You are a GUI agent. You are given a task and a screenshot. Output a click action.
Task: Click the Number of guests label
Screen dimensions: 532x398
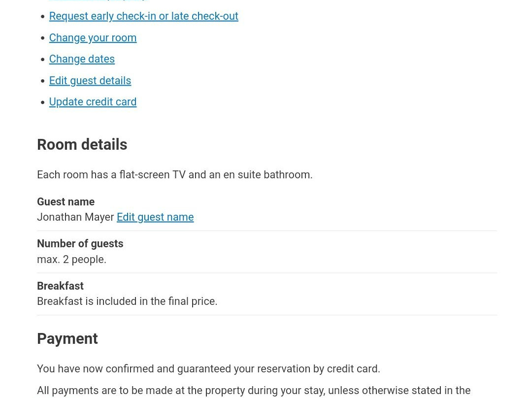(80, 244)
